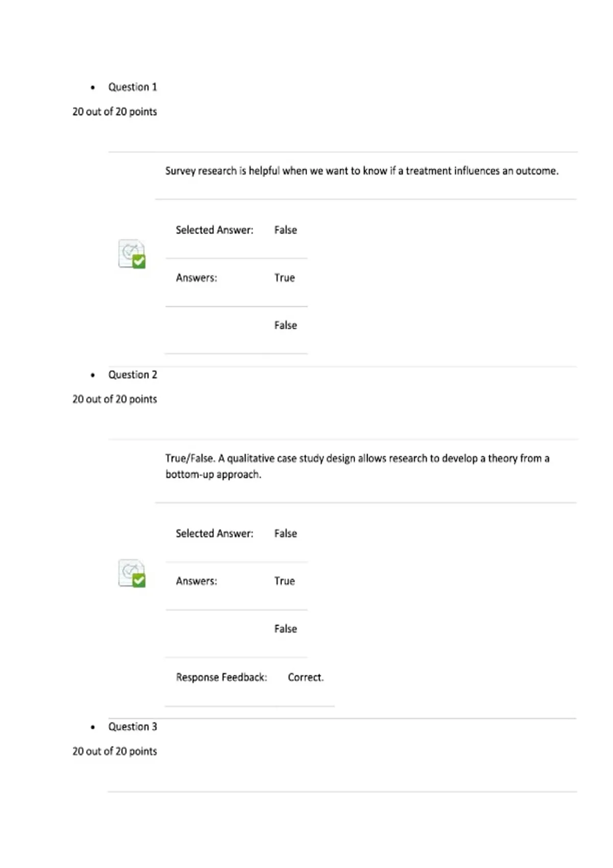
Task: Click the survey research question text
Action: pyautogui.click(x=362, y=171)
